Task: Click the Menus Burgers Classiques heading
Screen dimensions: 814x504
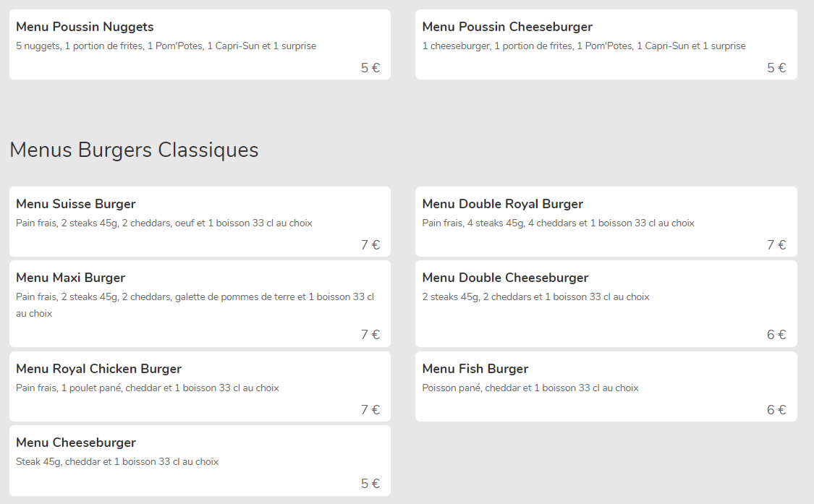Action: click(x=134, y=150)
